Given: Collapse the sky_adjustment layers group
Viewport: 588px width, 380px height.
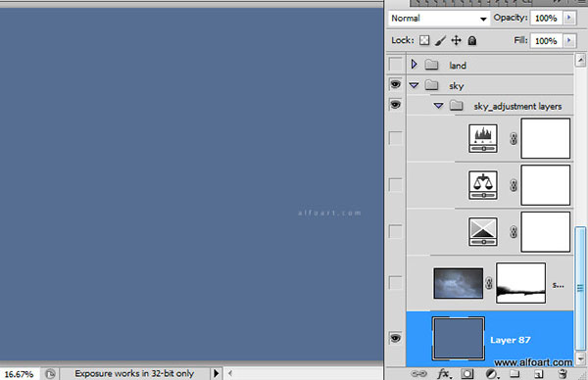Looking at the screenshot, I should coord(438,106).
